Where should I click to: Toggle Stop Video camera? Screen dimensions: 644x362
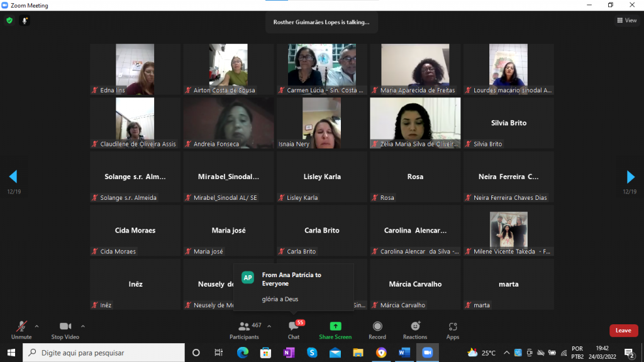point(65,329)
